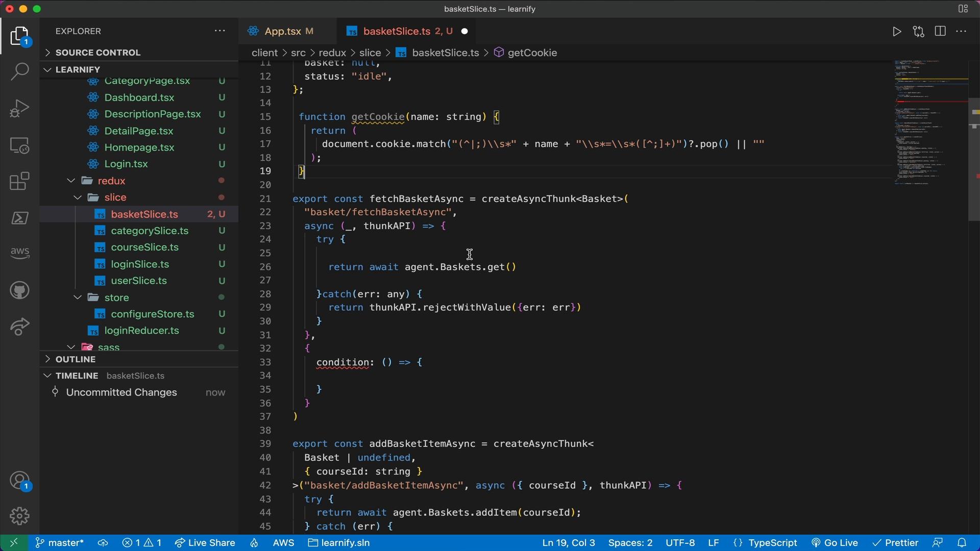Click the master branch status button
The height and width of the screenshot is (551, 980).
click(x=59, y=543)
